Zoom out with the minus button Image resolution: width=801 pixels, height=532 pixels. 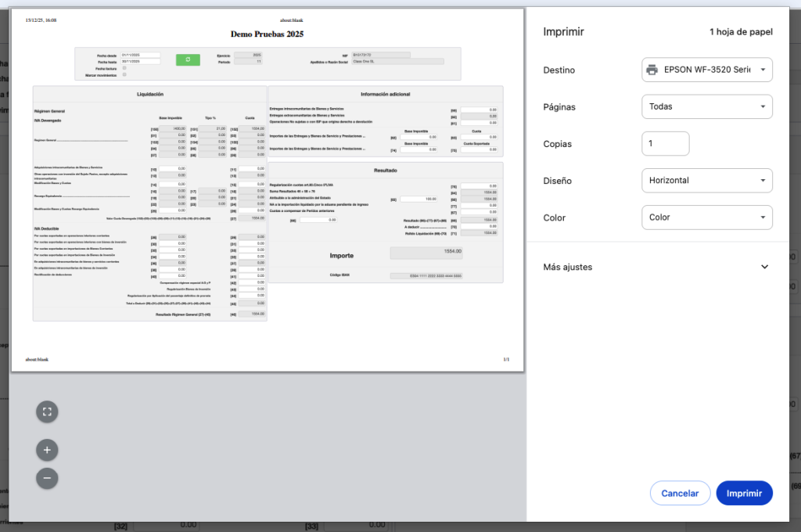tap(47, 477)
